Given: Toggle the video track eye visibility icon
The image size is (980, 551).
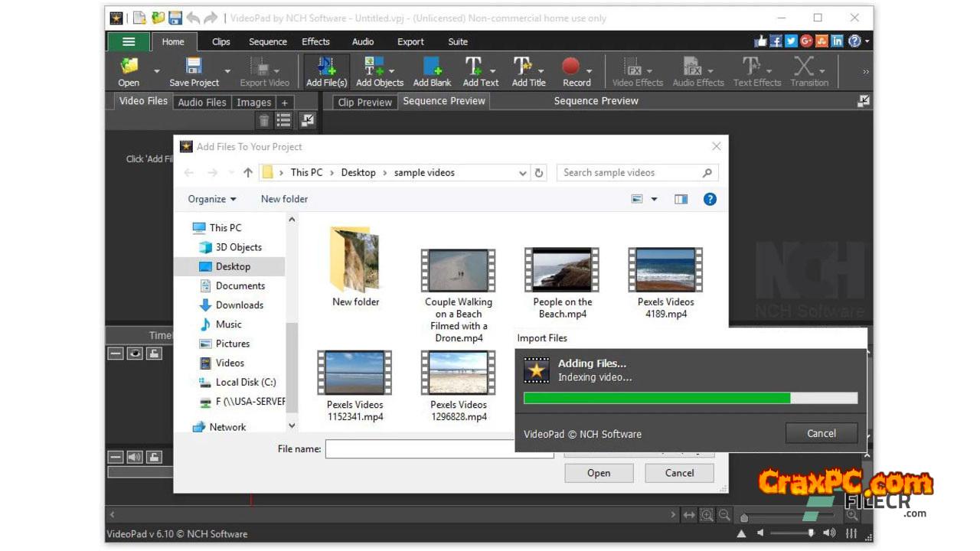Looking at the screenshot, I should click(135, 354).
